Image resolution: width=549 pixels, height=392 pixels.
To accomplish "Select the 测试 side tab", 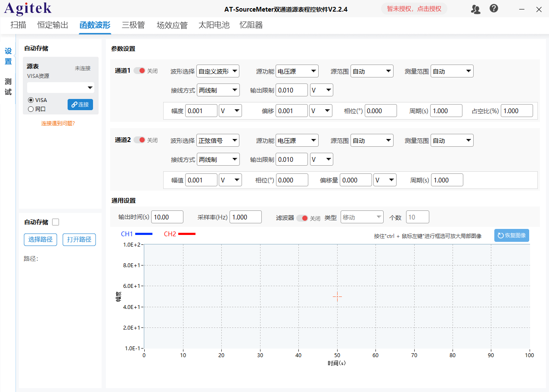I will click(x=8, y=87).
